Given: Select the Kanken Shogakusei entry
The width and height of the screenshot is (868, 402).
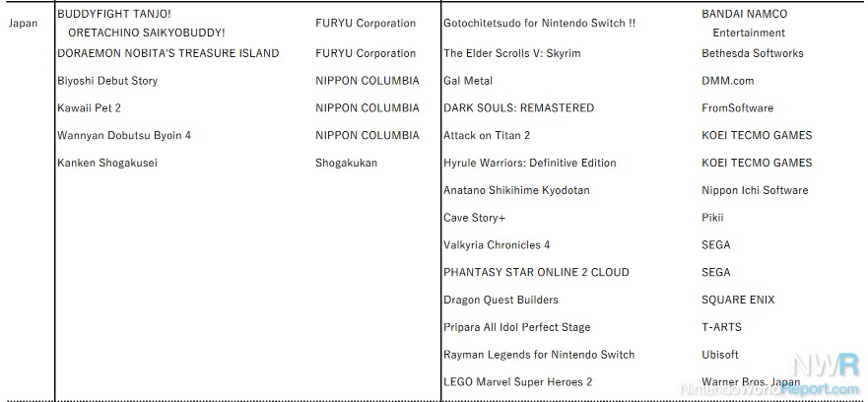Looking at the screenshot, I should tap(107, 163).
